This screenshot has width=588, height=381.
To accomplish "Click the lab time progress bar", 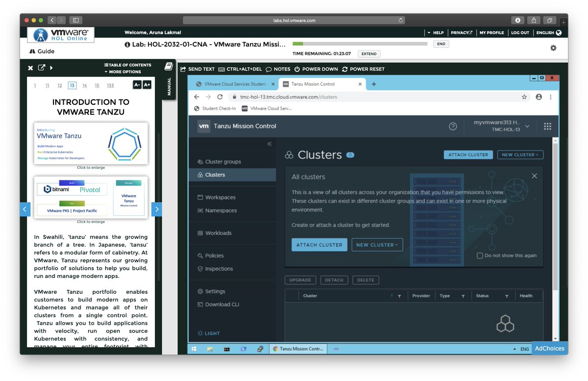I will (360, 44).
